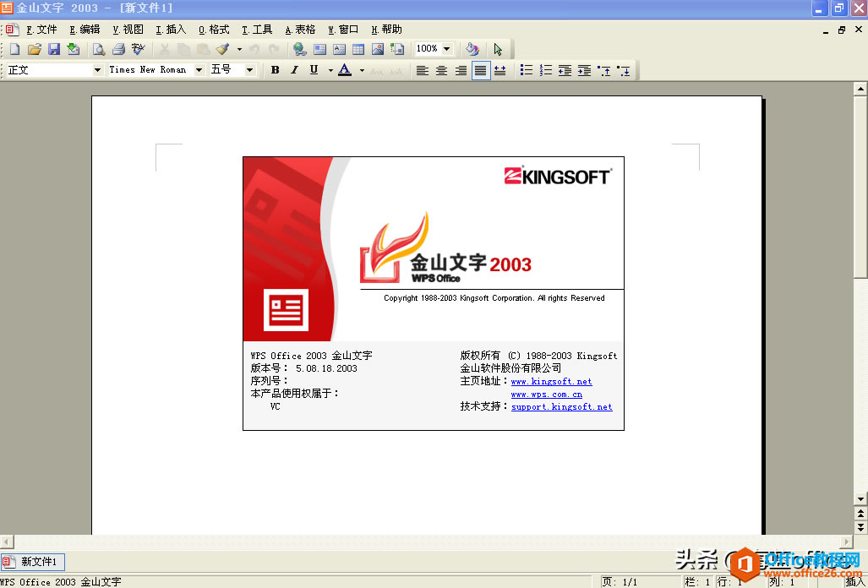Open the 帮助 (Help) menu
Viewport: 868px width, 588px height.
[x=386, y=30]
